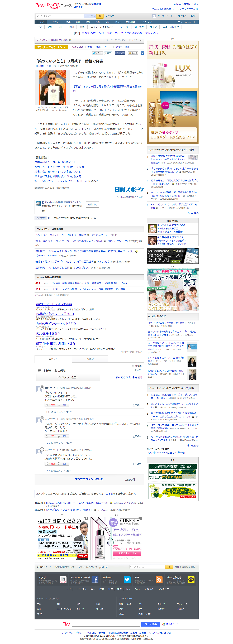Click the Tweet share button
The width and height of the screenshot is (233, 644).
pos(97,53)
